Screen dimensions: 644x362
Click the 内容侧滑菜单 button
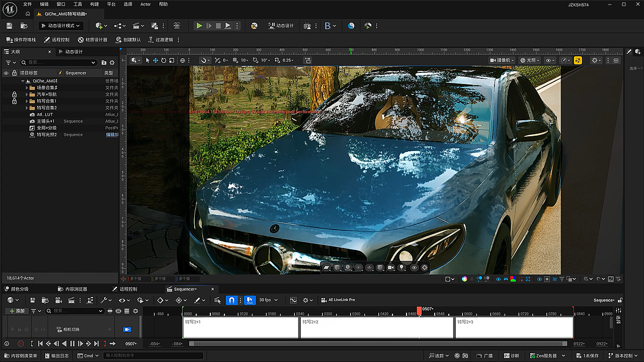point(21,356)
